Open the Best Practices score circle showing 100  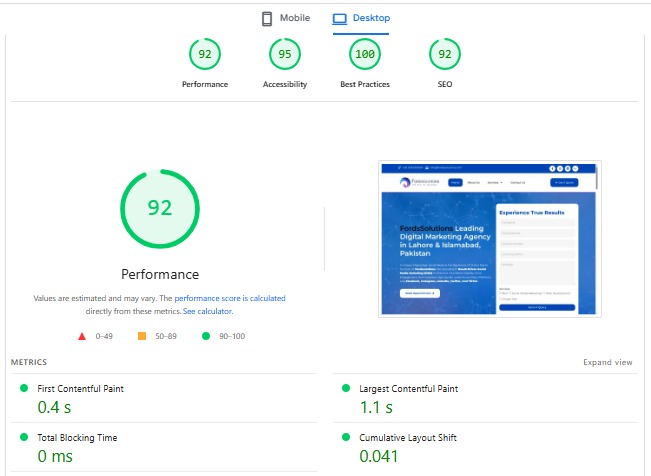365,54
